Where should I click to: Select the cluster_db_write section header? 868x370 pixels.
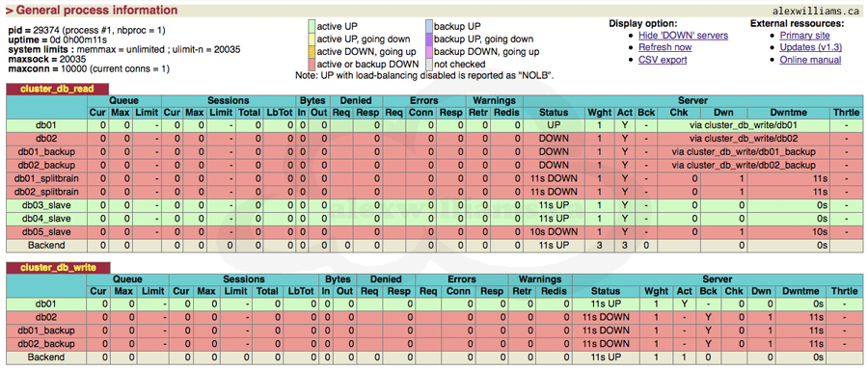(x=58, y=267)
